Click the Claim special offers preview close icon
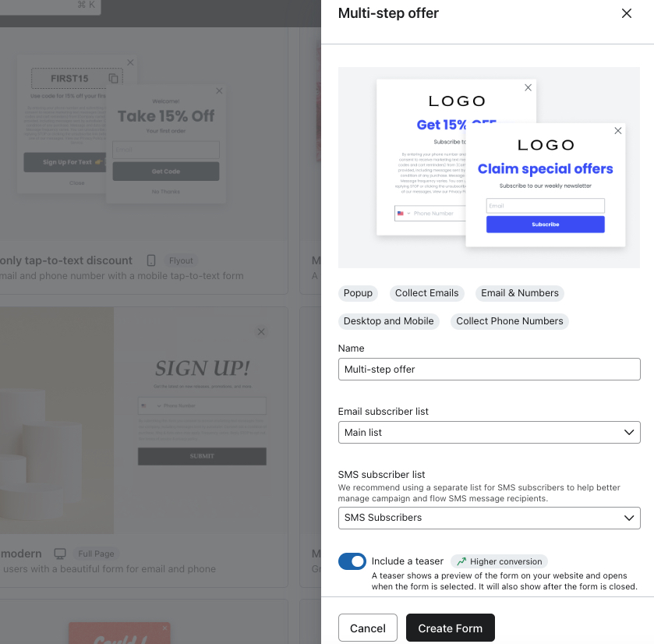This screenshot has height=644, width=654. click(x=618, y=131)
